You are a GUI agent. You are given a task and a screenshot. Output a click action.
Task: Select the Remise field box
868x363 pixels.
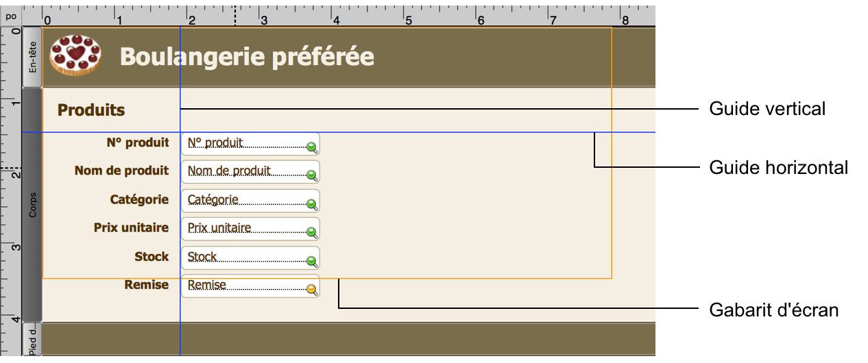[x=247, y=286]
